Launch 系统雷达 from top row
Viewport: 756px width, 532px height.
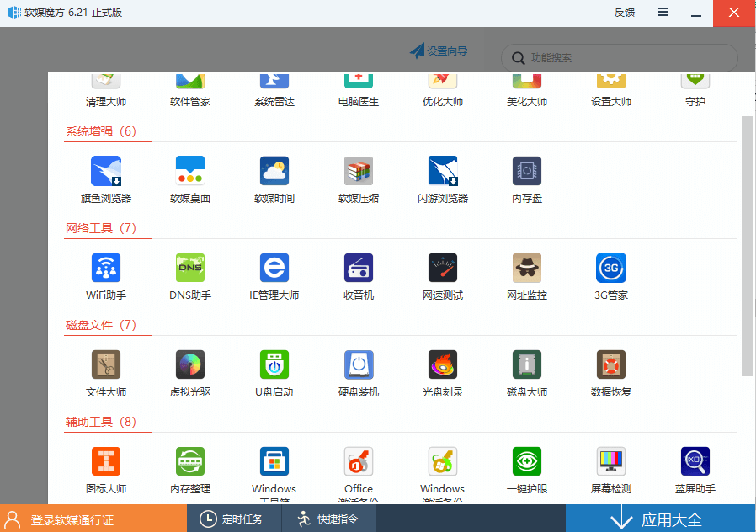(x=274, y=81)
